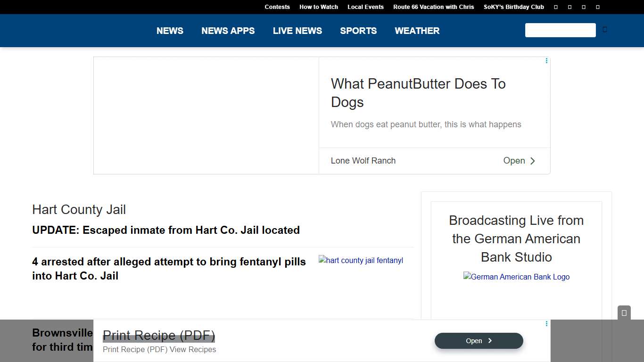Click the chevron arrow next to Lone Wolf Ranch Open
The width and height of the screenshot is (644, 362).
point(532,161)
